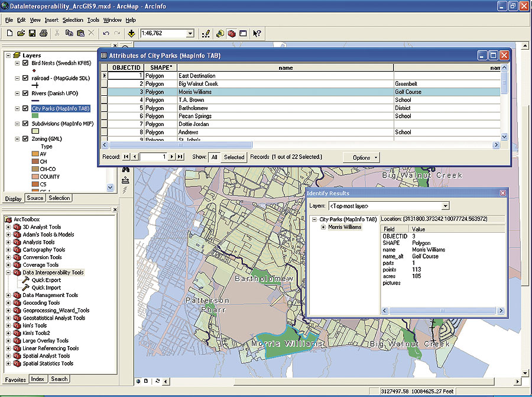Switch to ArcToolbox Search tab

[59, 379]
